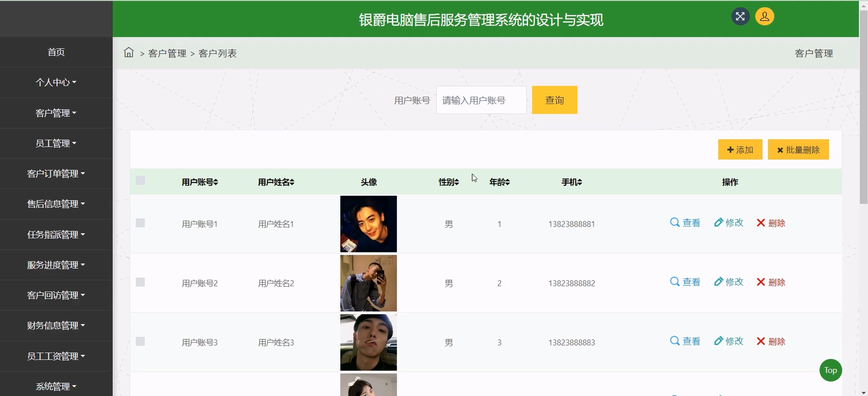Focus the 请输入用户账号 input field
Image resolution: width=868 pixels, height=396 pixels.
click(481, 100)
